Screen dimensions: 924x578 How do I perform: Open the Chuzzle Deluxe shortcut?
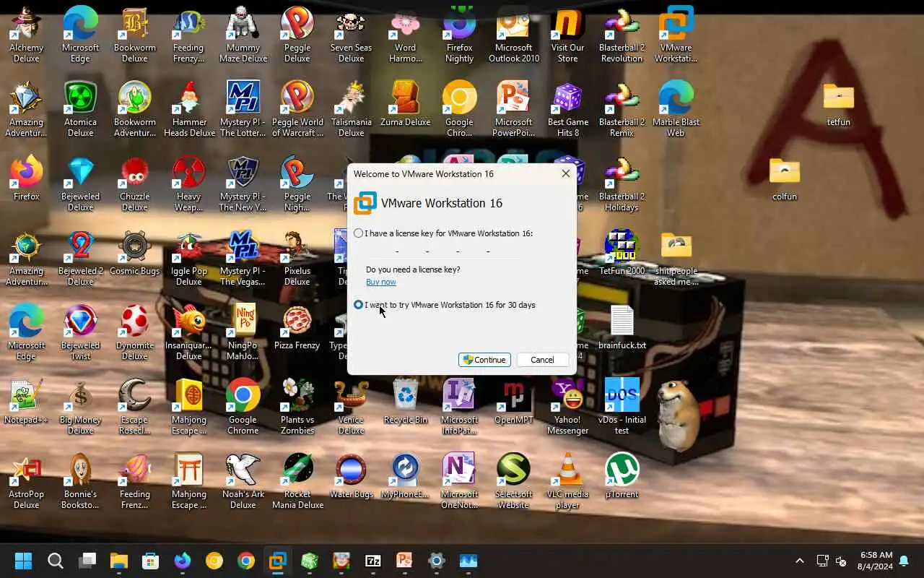tap(134, 184)
